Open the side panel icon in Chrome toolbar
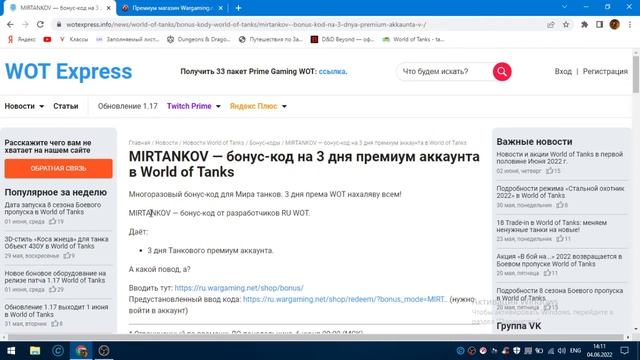Image resolution: width=640 pixels, height=360 pixels. point(599,24)
